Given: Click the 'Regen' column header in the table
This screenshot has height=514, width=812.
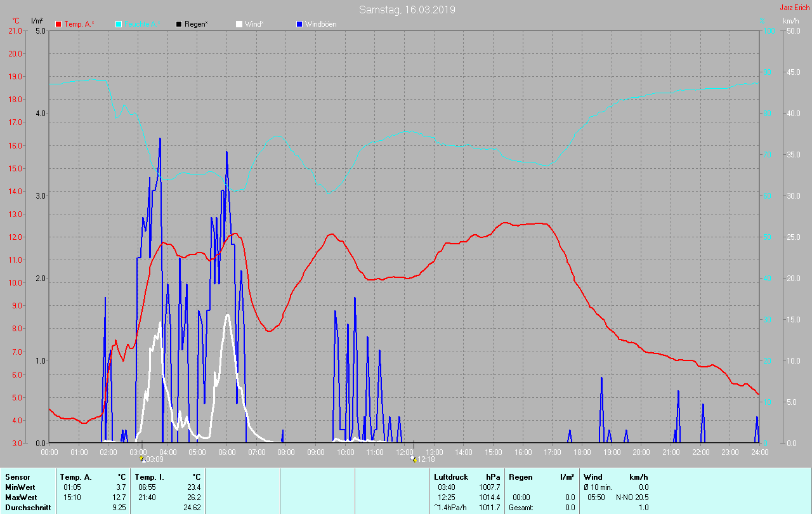Looking at the screenshot, I should click(x=520, y=477).
